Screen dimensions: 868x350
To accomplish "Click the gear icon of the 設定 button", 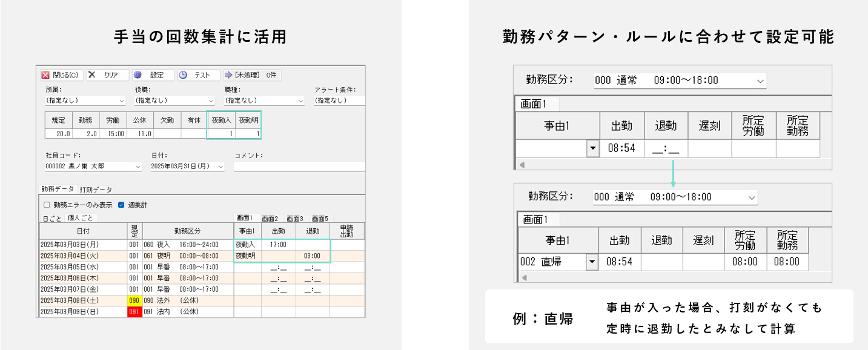I will tap(137, 75).
